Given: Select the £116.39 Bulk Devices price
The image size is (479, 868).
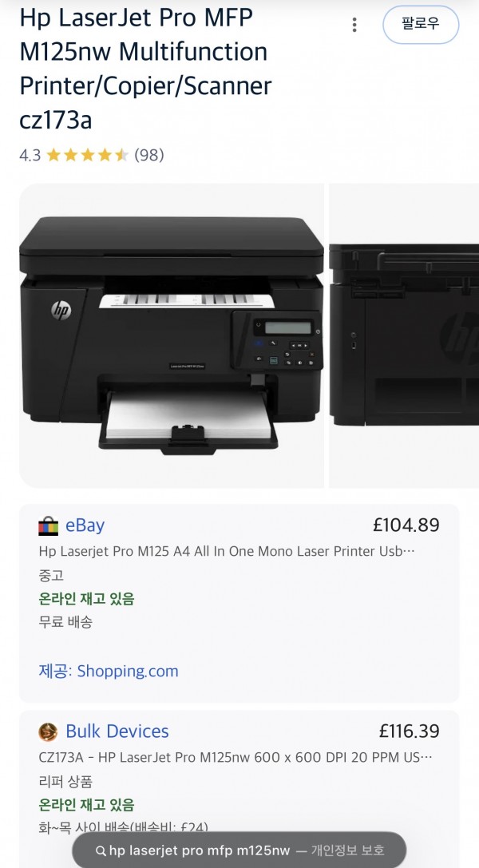Looking at the screenshot, I should (410, 731).
